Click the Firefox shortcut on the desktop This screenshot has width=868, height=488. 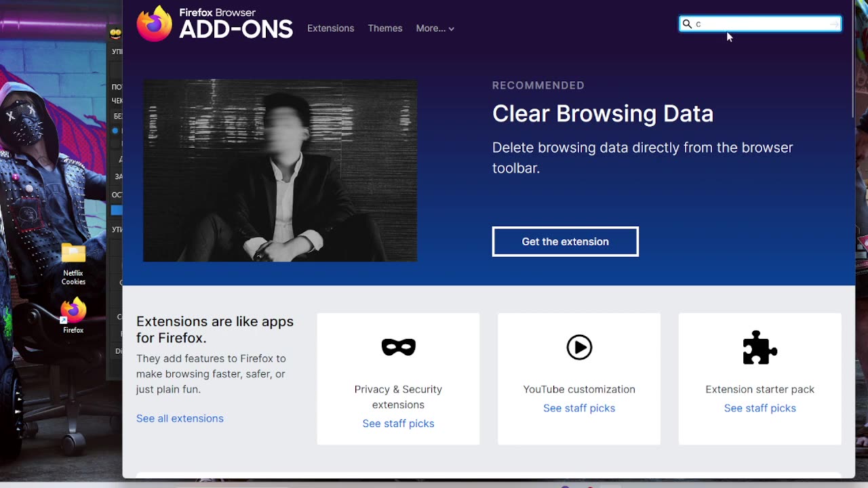73,316
